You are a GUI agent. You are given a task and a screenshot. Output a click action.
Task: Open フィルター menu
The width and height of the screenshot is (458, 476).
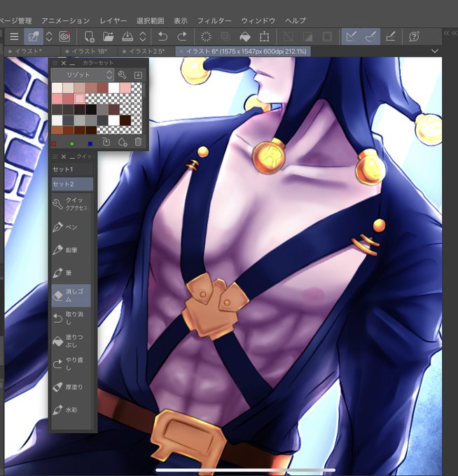(x=214, y=20)
